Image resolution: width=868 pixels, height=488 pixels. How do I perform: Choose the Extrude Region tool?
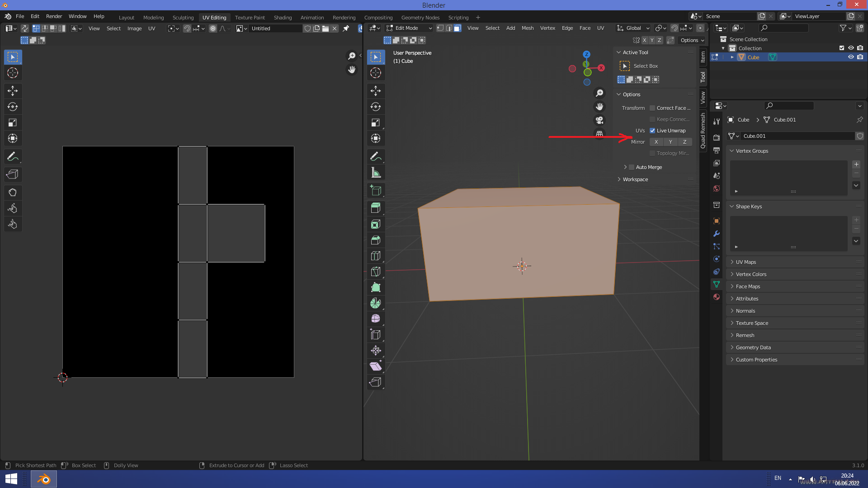[376, 208]
